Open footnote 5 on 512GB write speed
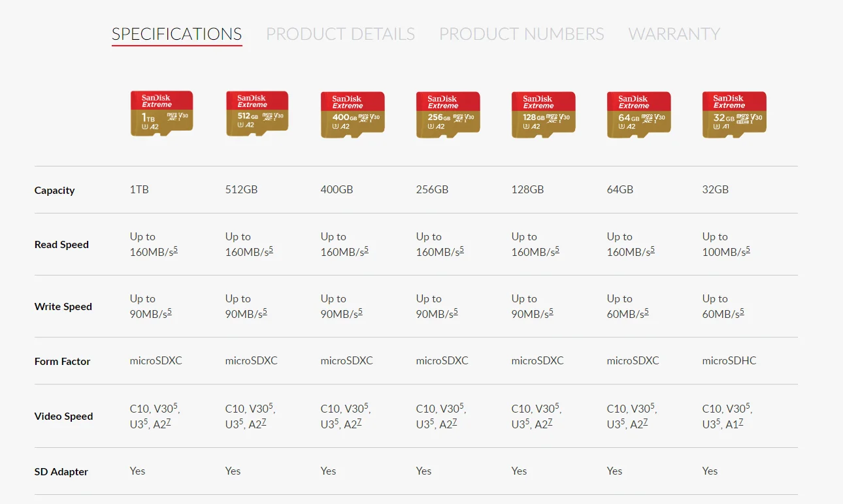The width and height of the screenshot is (843, 504). pos(265,312)
